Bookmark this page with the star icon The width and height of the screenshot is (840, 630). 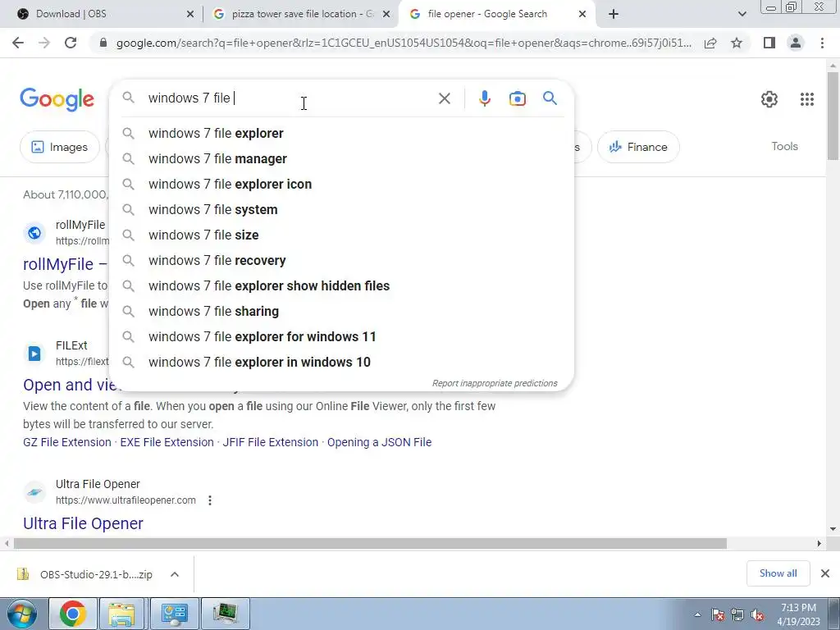click(737, 43)
